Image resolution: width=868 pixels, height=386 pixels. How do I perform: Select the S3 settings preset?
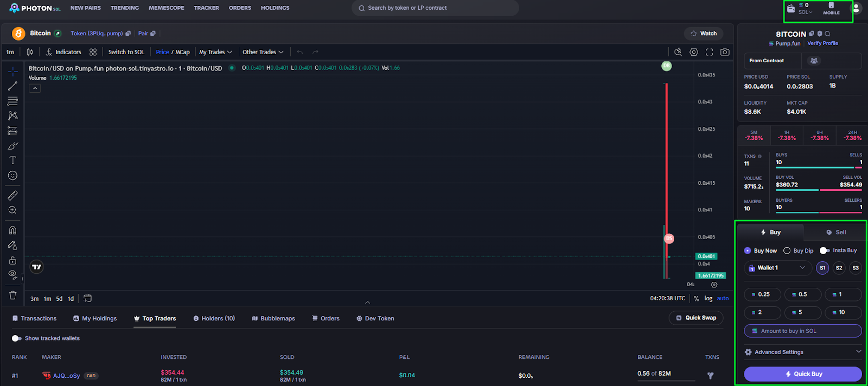point(856,268)
